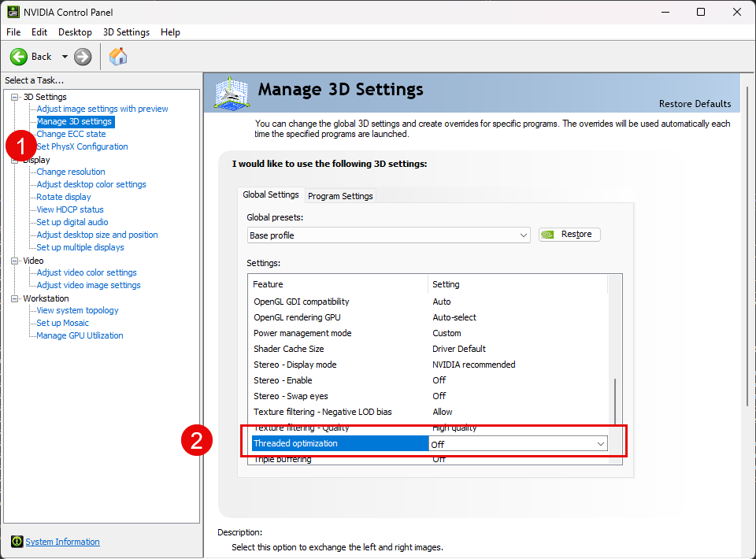Image resolution: width=756 pixels, height=559 pixels.
Task: Select Adjust video color settings
Action: (87, 272)
